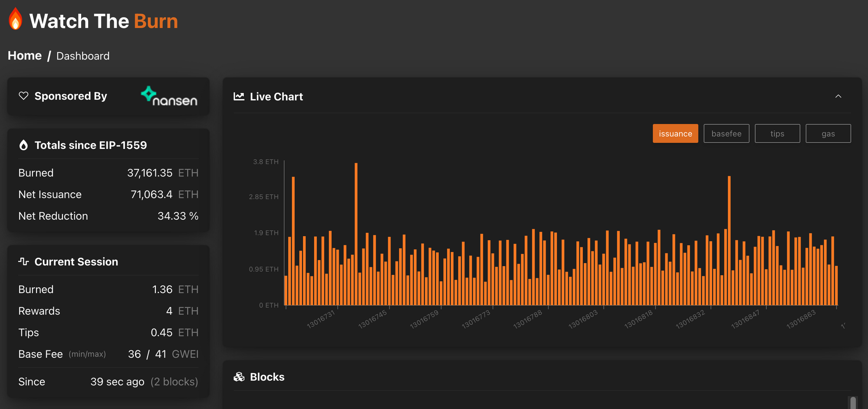Enable the tips chart mode

click(x=777, y=133)
